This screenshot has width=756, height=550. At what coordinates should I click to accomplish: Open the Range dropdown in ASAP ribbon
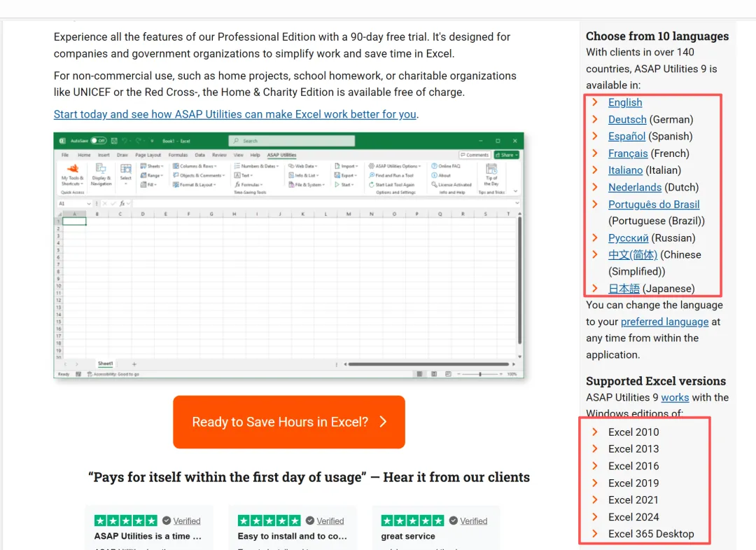point(152,175)
